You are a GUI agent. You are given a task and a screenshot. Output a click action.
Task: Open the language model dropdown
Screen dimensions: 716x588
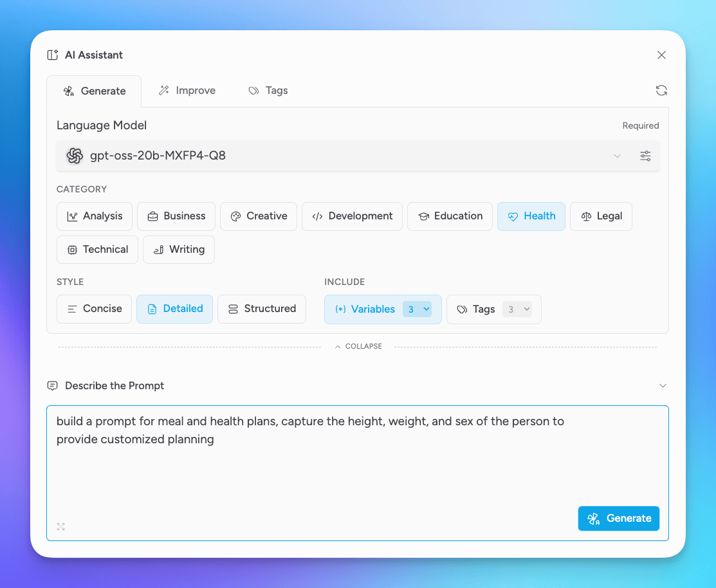pos(617,156)
